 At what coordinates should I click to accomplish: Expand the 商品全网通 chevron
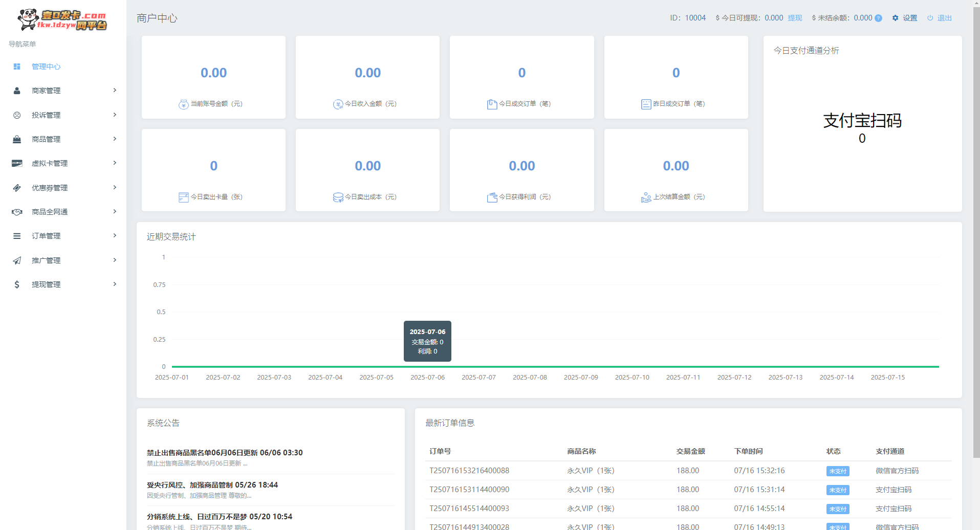click(x=115, y=212)
